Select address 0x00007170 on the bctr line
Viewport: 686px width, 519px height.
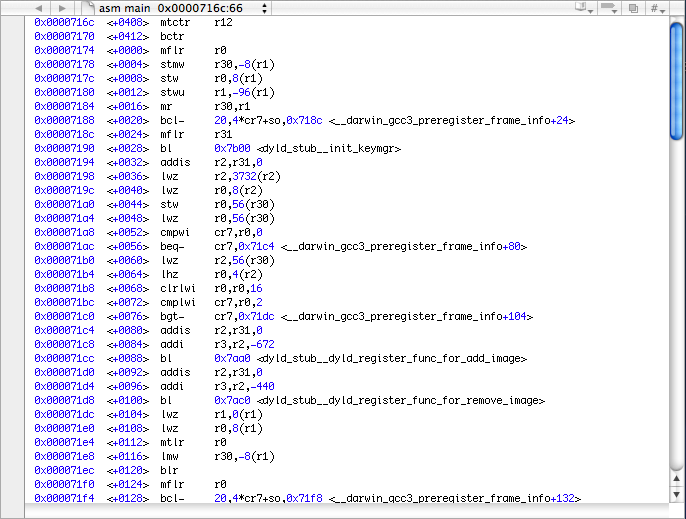pos(64,35)
